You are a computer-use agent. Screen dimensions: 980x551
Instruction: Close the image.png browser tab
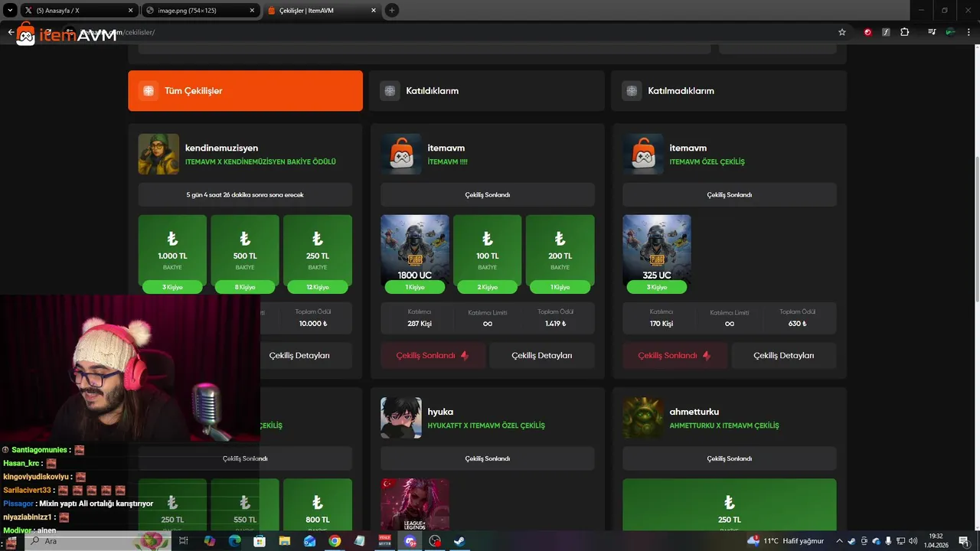click(x=253, y=11)
